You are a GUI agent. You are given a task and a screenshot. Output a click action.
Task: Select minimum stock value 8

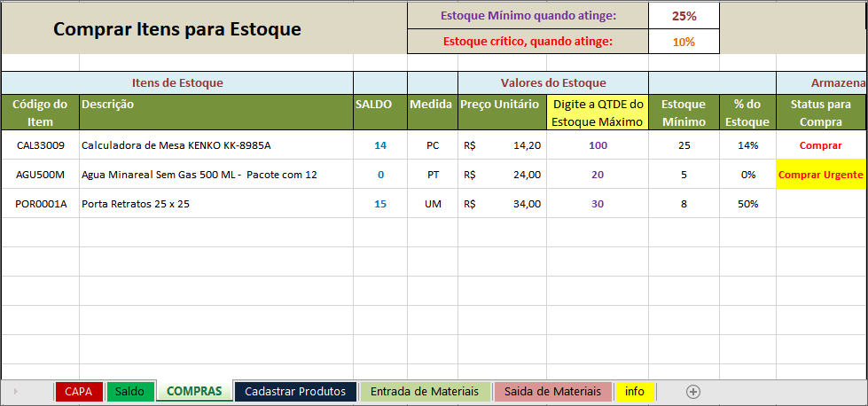tap(684, 204)
